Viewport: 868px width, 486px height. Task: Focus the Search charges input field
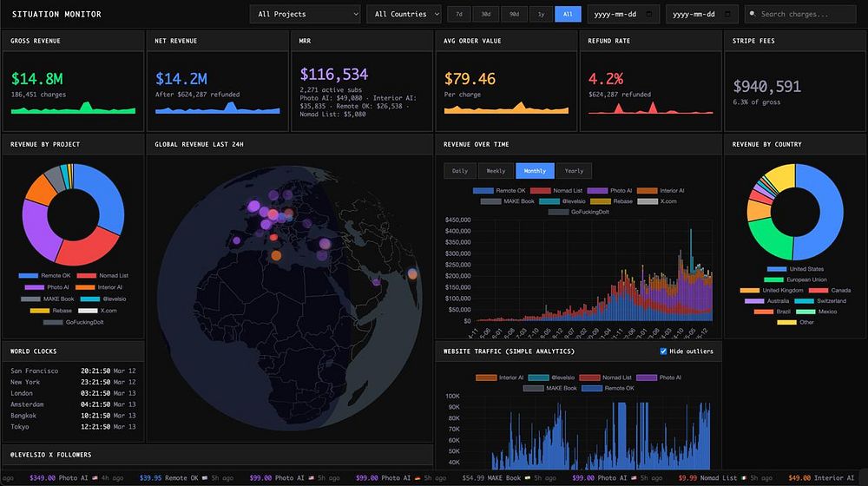[x=800, y=14]
